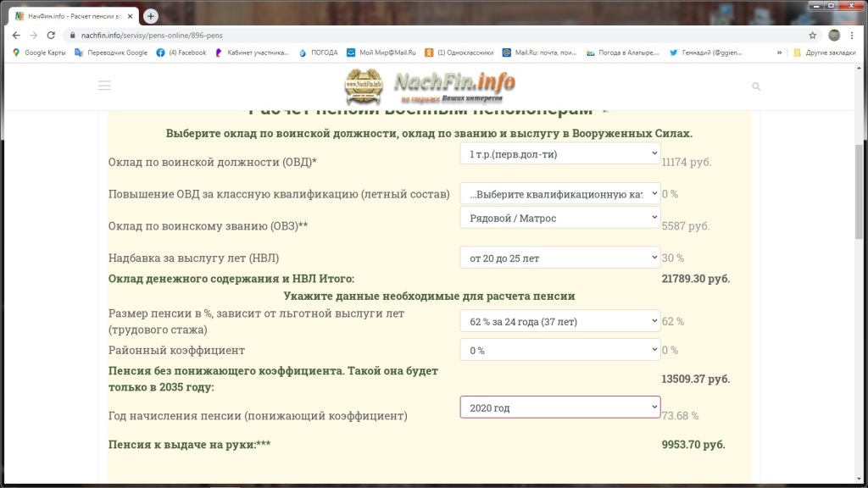Click the site search magnifier icon
868x488 pixels.
tap(756, 86)
